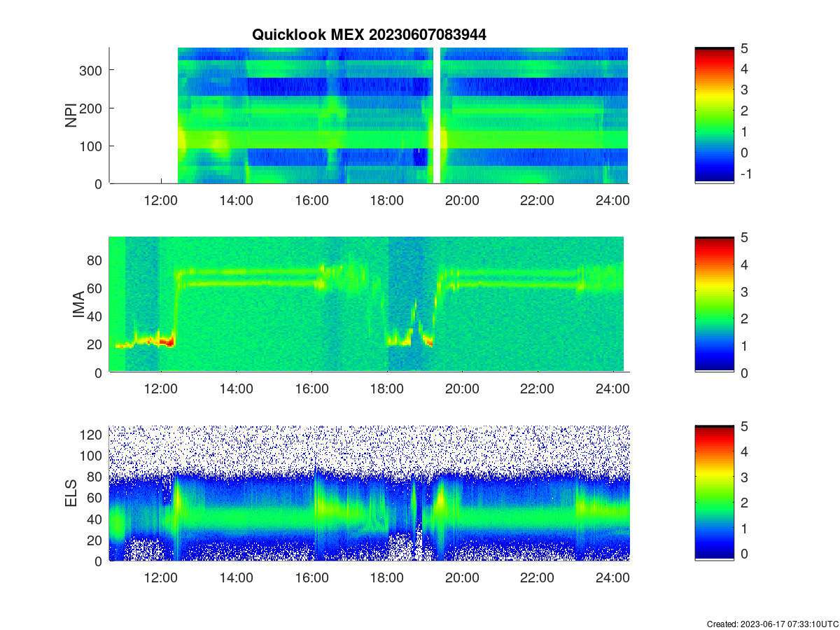Click the '300' tick on the NPI y-axis

click(x=92, y=70)
